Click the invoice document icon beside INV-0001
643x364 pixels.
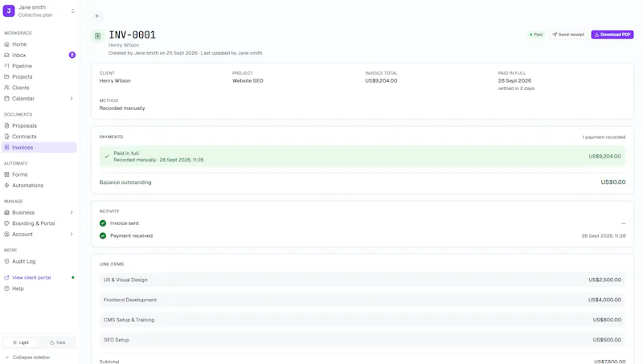click(97, 36)
